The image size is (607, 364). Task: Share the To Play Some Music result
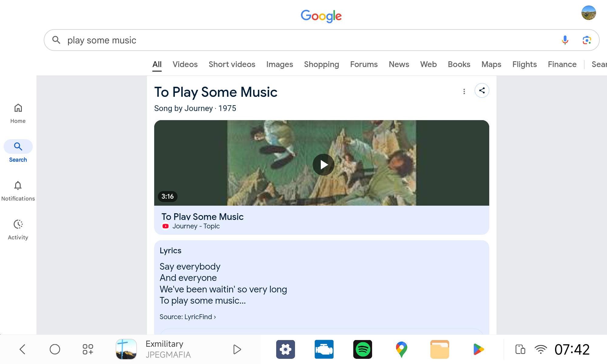(482, 90)
